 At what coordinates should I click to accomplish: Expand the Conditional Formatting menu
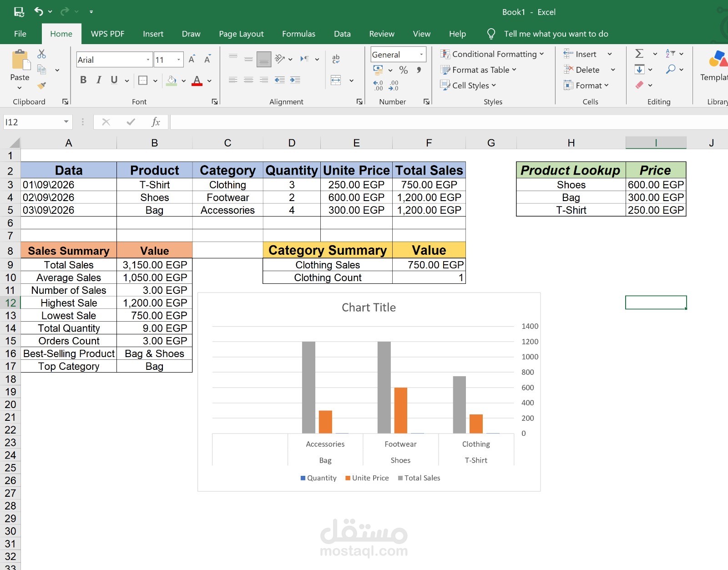pos(492,54)
